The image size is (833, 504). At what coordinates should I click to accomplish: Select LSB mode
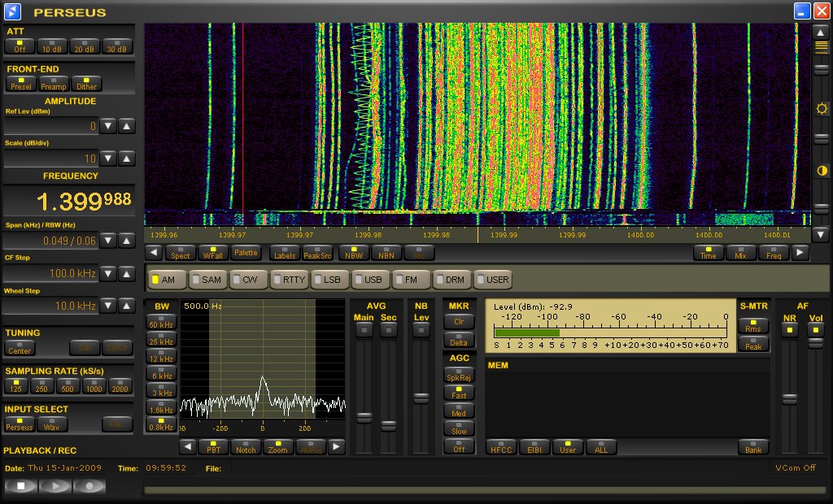(x=329, y=280)
